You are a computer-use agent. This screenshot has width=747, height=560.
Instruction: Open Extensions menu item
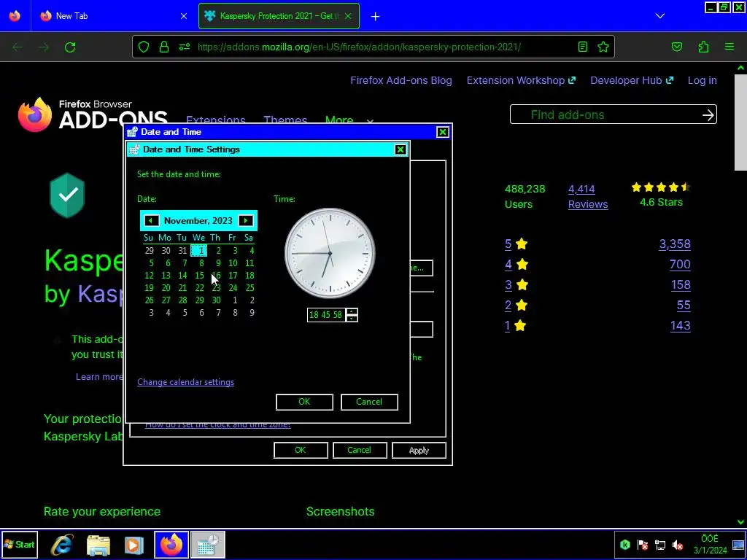click(216, 120)
